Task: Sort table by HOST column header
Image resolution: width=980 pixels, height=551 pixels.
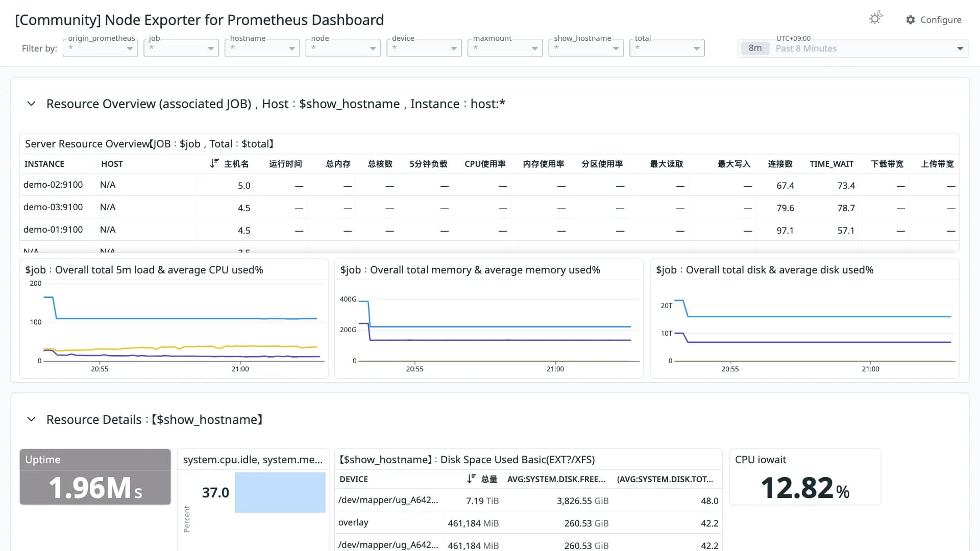Action: pyautogui.click(x=112, y=164)
